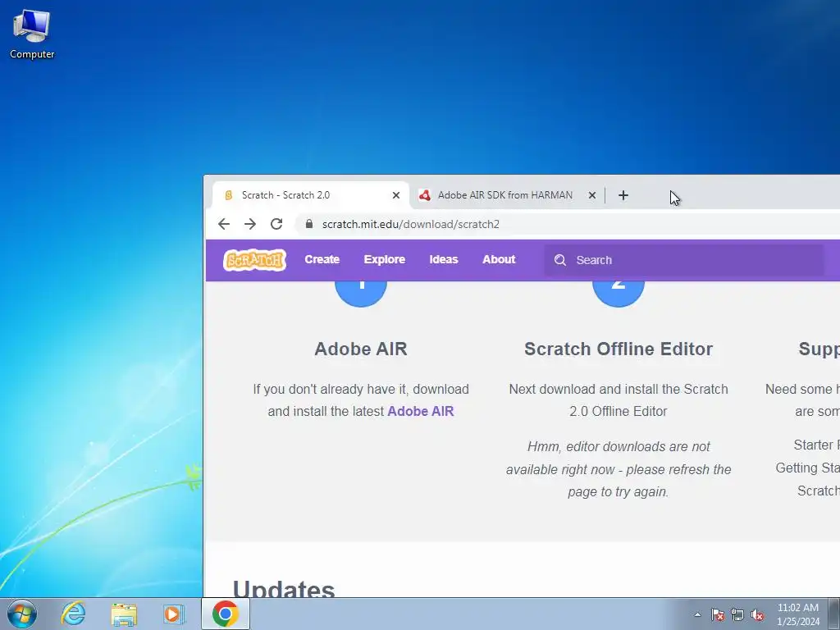Launch Internet Explorer from the taskbar
The width and height of the screenshot is (840, 630).
pos(73,614)
